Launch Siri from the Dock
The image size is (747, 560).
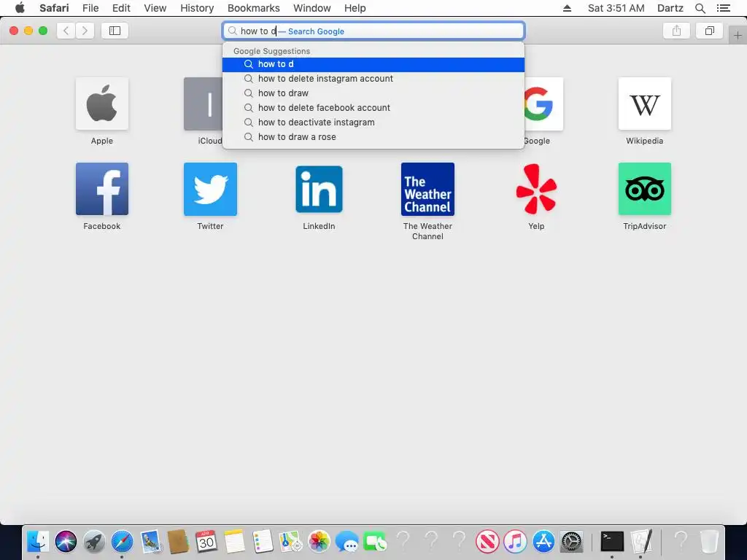click(66, 542)
